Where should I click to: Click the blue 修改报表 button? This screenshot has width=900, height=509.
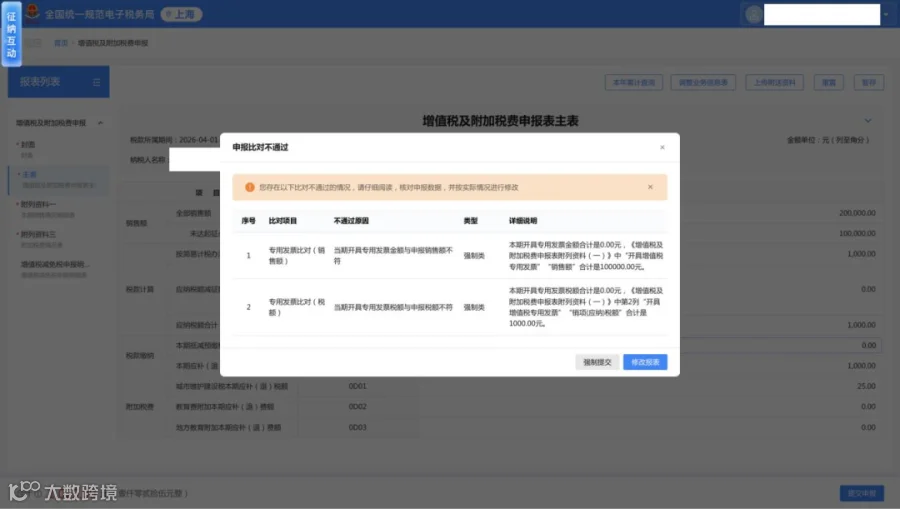point(645,362)
